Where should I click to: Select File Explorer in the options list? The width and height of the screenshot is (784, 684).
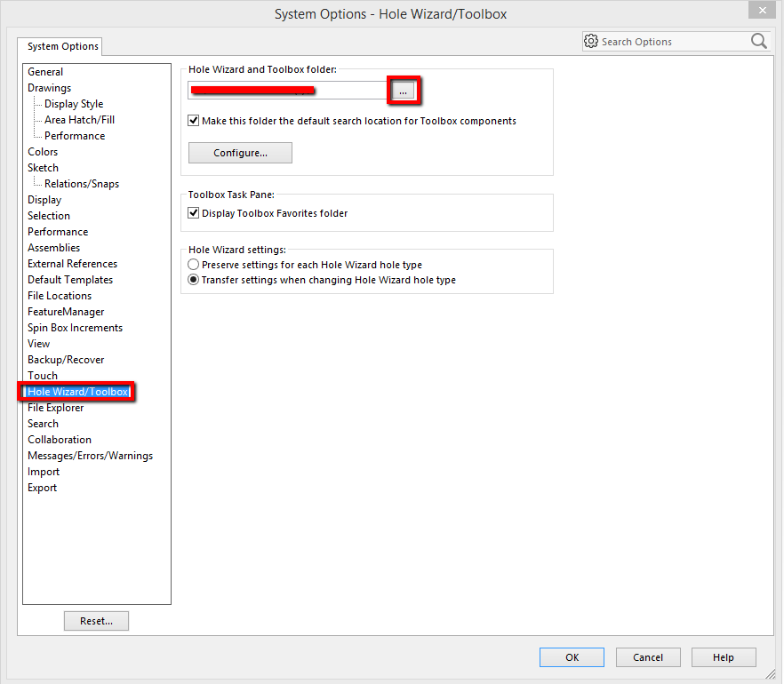(x=56, y=408)
